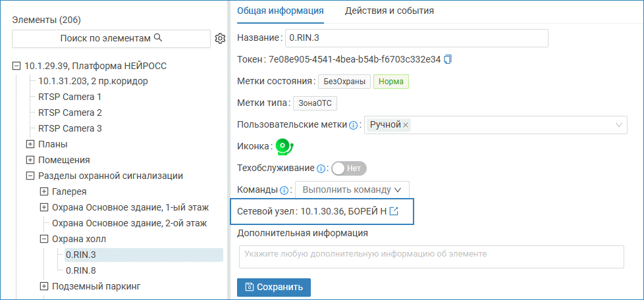Select the Общая информация tab

pos(280,11)
